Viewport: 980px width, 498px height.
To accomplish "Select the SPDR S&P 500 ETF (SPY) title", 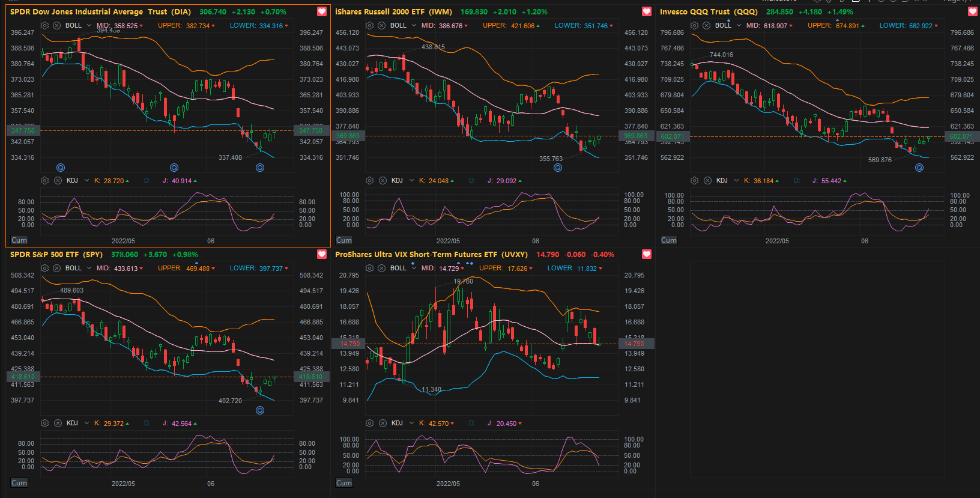I will [56, 255].
